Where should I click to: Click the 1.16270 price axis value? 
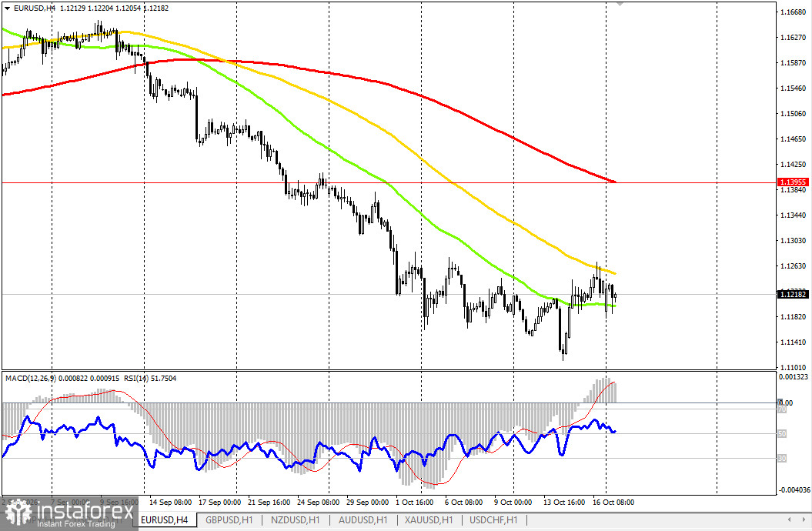793,37
